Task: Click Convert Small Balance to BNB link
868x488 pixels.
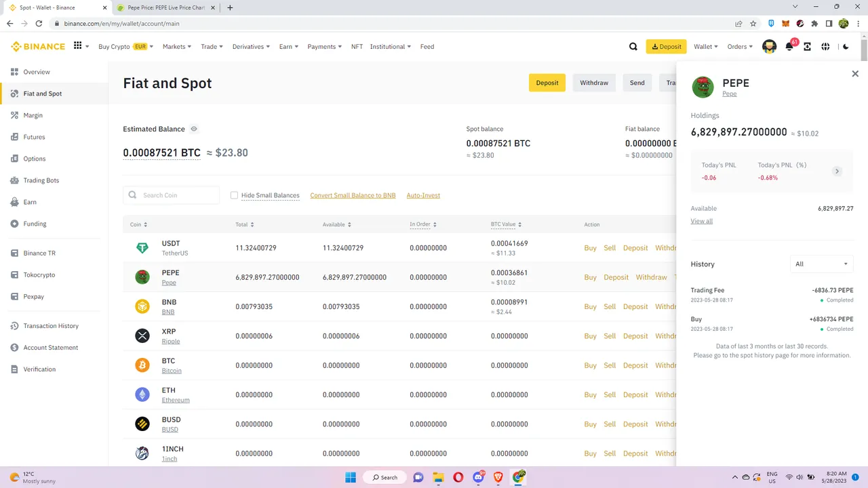Action: [x=353, y=195]
